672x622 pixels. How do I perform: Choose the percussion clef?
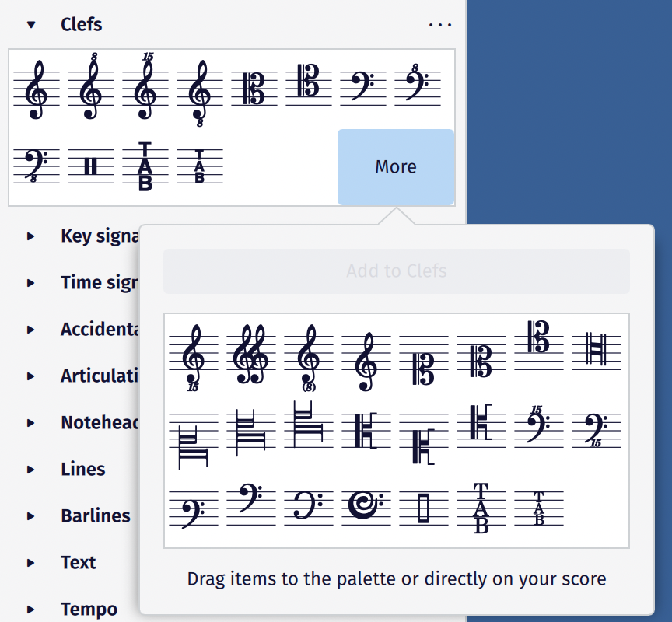tap(90, 163)
